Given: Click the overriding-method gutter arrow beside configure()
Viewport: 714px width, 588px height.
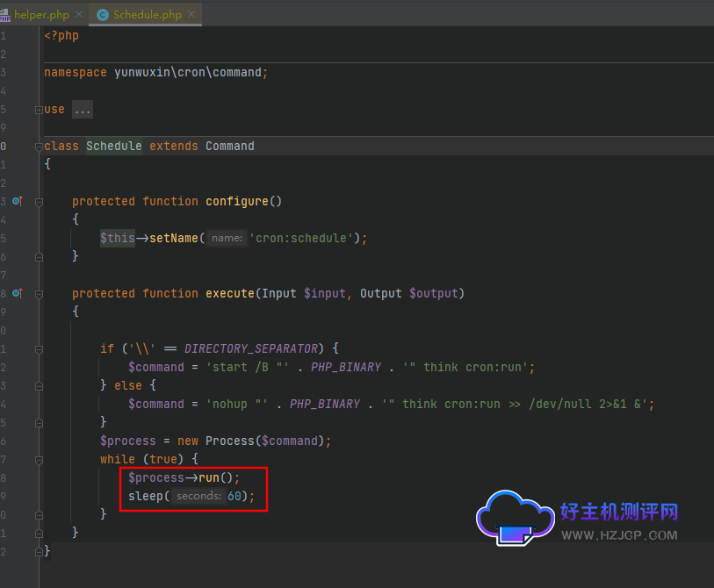Looking at the screenshot, I should (x=18, y=201).
